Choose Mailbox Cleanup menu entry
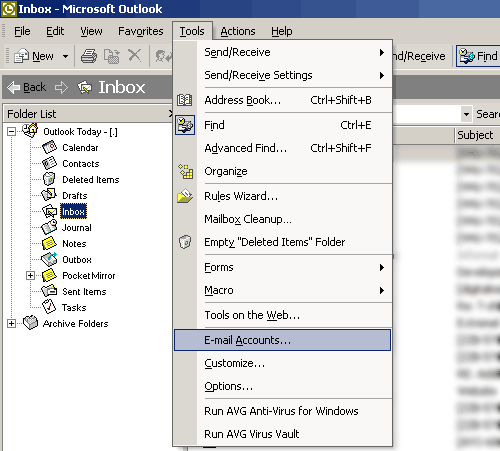This screenshot has height=451, width=500. [282, 219]
